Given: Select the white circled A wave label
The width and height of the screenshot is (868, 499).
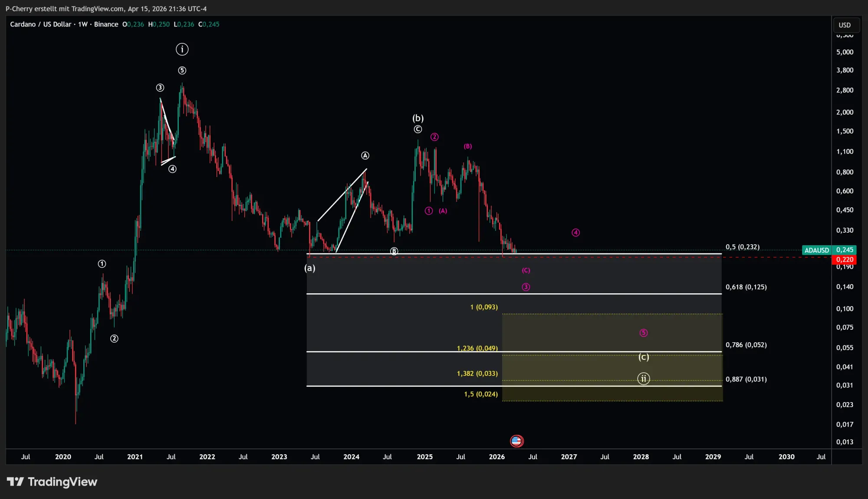Looking at the screenshot, I should tap(365, 155).
